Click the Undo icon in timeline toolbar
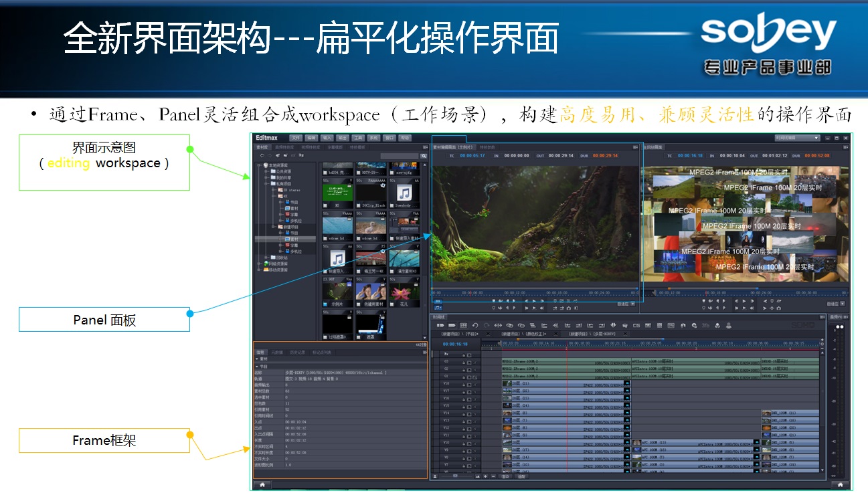868x495 pixels. (475, 326)
